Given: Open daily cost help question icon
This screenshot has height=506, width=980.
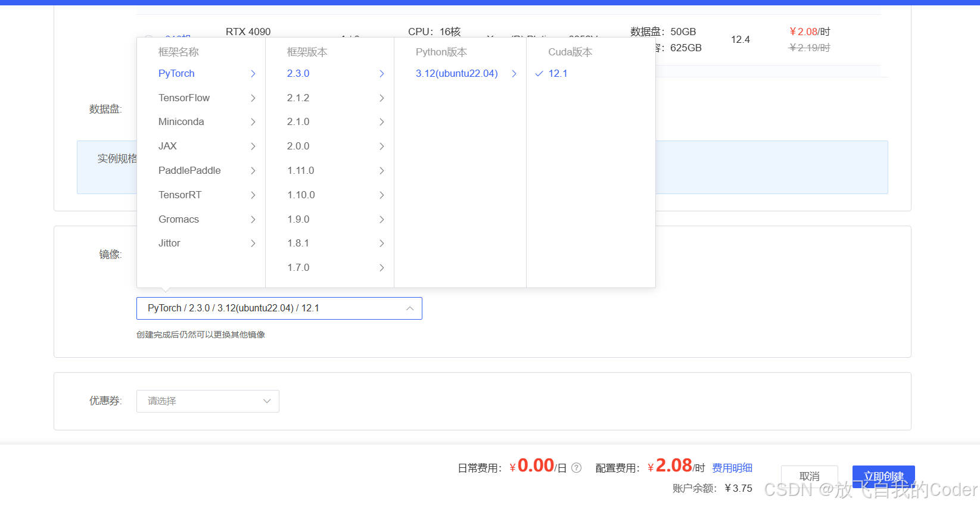Looking at the screenshot, I should (576, 468).
